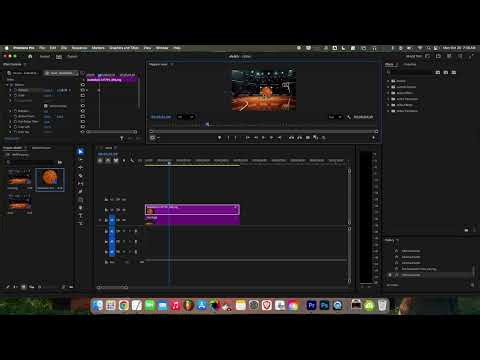Expand the Video Transitions folder
Screen dimensions: 480x360
[388, 111]
